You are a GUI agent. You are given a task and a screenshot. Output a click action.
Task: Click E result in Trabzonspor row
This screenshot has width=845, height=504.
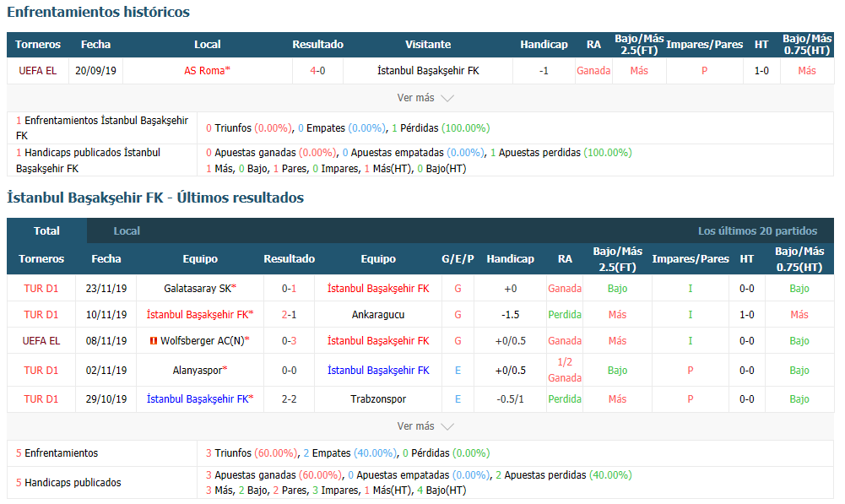point(458,399)
